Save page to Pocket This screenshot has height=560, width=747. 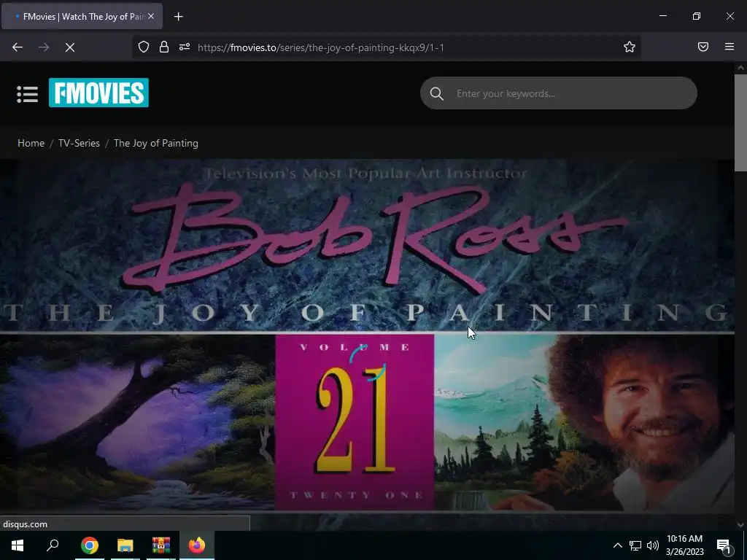coord(703,47)
